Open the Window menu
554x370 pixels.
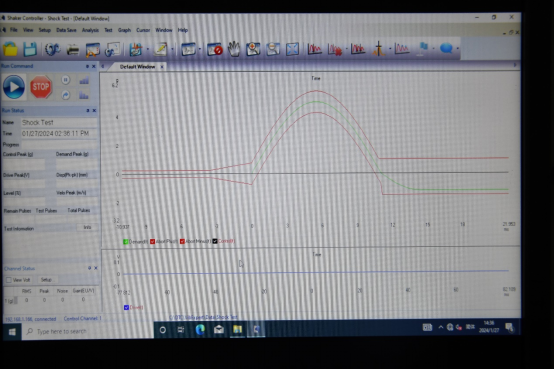(164, 30)
